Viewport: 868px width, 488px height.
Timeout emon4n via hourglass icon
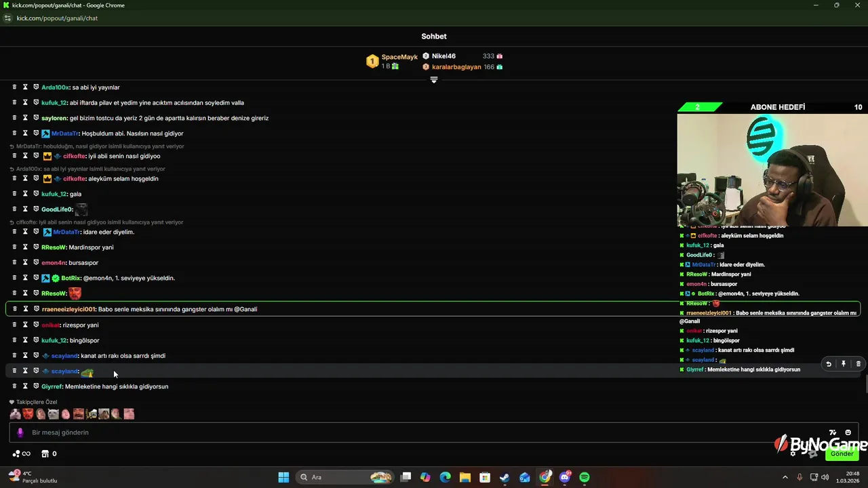pyautogui.click(x=25, y=262)
